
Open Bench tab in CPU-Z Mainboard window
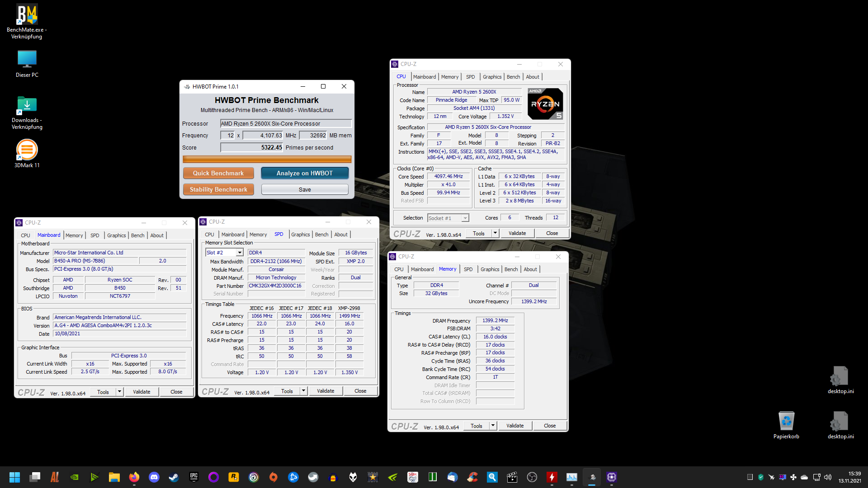(x=137, y=235)
